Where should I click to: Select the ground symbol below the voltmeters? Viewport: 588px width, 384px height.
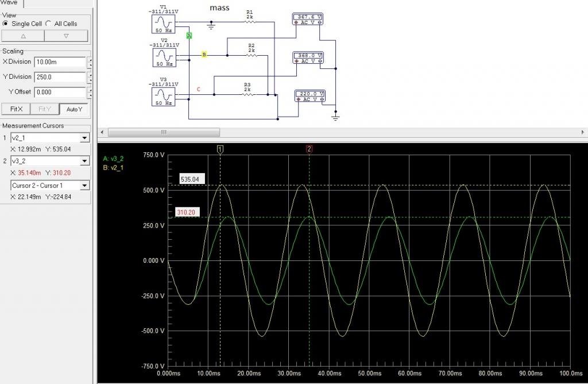[335, 117]
